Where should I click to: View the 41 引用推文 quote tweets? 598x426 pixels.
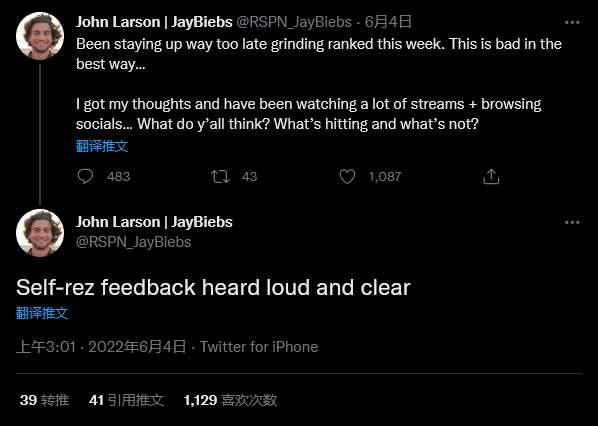[x=126, y=400]
